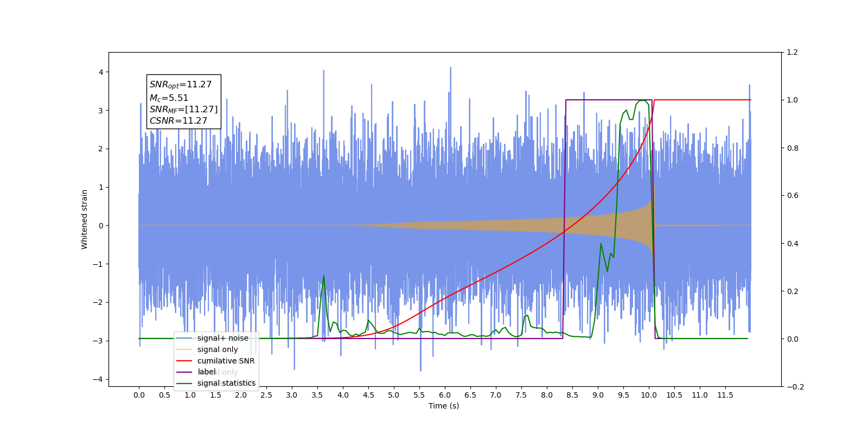Viewport: 868px width, 434px height.
Task: Click the 10.0 tick on time axis
Action: coord(649,395)
